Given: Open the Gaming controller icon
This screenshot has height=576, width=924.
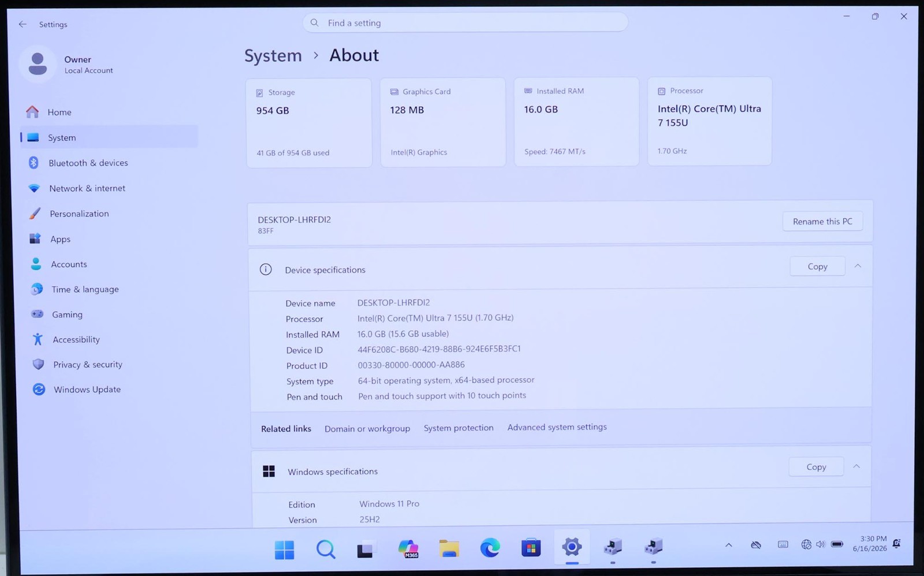Looking at the screenshot, I should tap(38, 314).
